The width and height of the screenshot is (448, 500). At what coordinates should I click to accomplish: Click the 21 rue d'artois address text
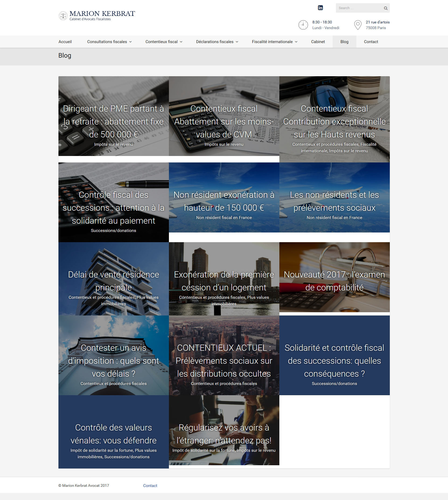378,22
